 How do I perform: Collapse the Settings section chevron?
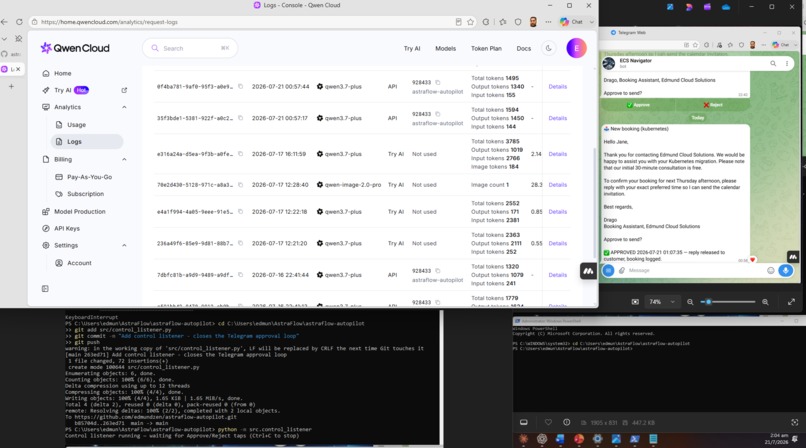[124, 245]
